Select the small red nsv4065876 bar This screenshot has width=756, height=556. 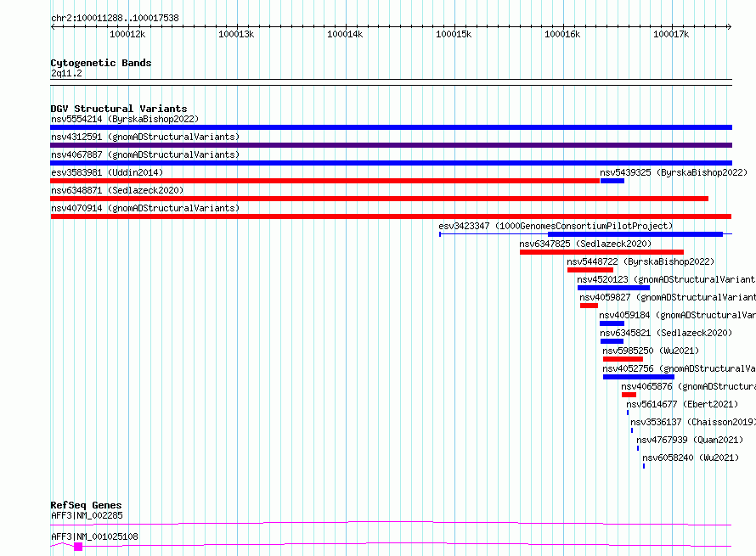click(x=629, y=395)
